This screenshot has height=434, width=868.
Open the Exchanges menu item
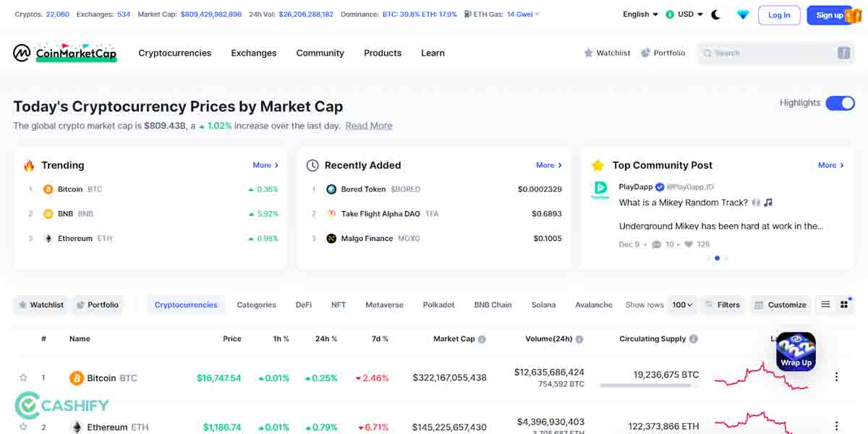[253, 53]
